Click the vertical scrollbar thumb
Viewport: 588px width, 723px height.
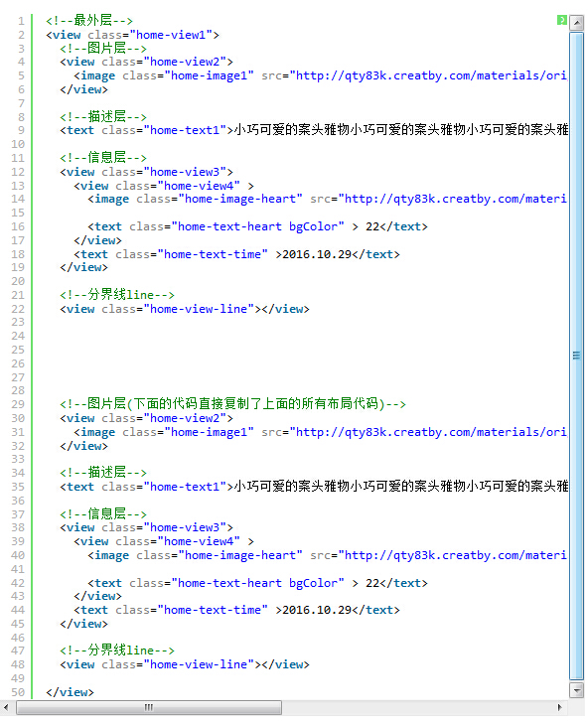pyautogui.click(x=576, y=356)
